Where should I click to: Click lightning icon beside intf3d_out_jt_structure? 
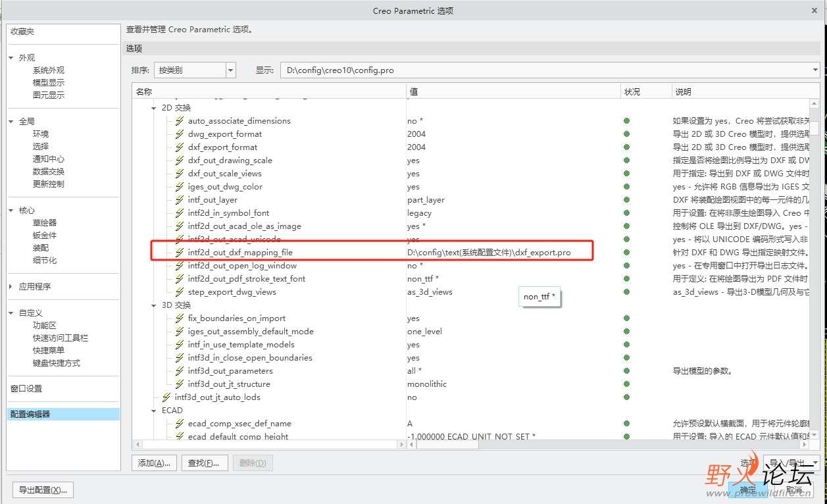180,384
